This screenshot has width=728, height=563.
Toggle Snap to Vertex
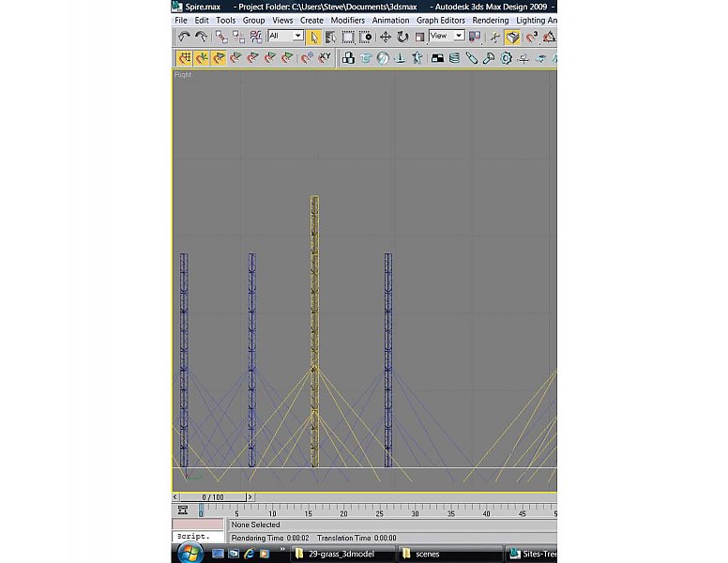pos(219,58)
